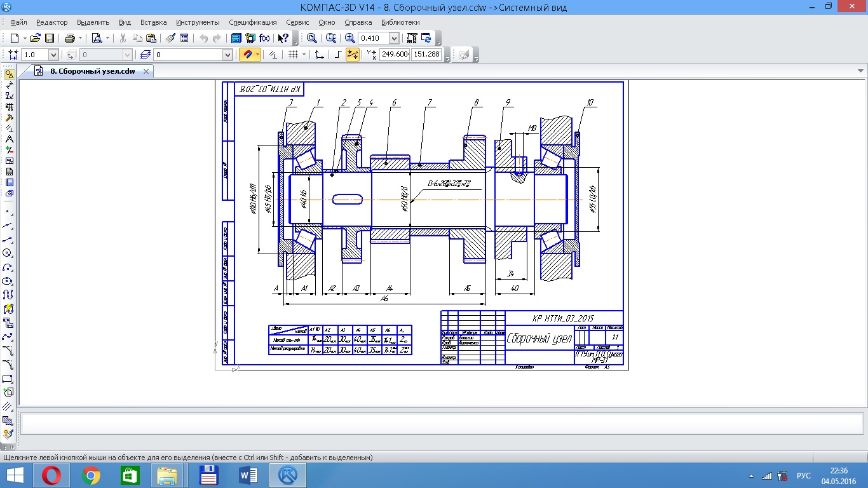Select the Circle tool
This screenshot has height=488, width=868.
click(x=8, y=253)
